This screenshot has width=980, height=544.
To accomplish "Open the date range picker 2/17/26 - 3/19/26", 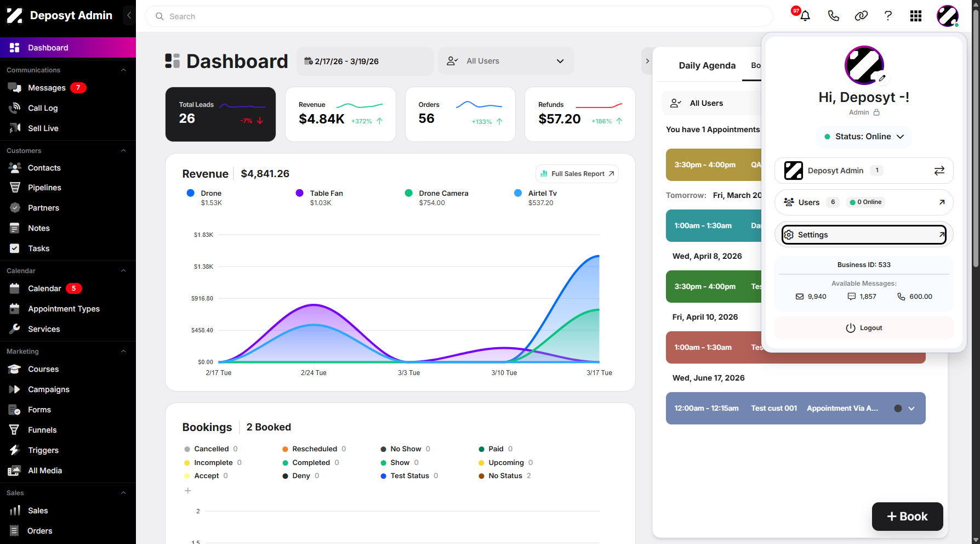I will [365, 61].
